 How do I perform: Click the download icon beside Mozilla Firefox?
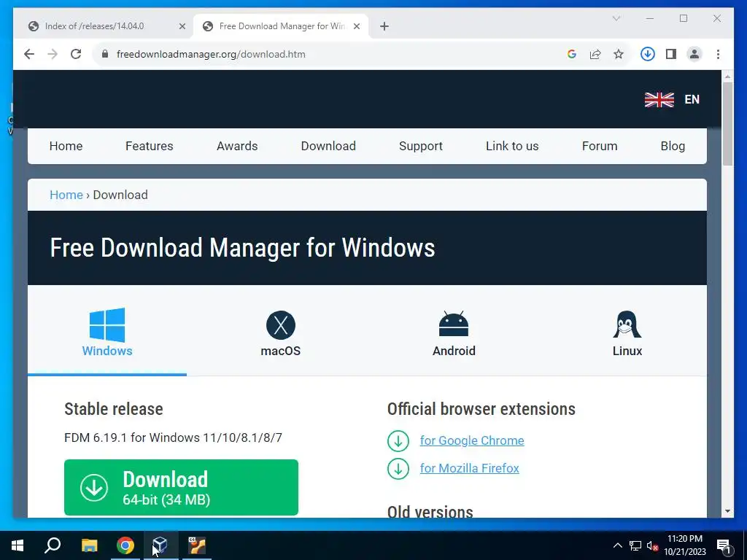(398, 469)
